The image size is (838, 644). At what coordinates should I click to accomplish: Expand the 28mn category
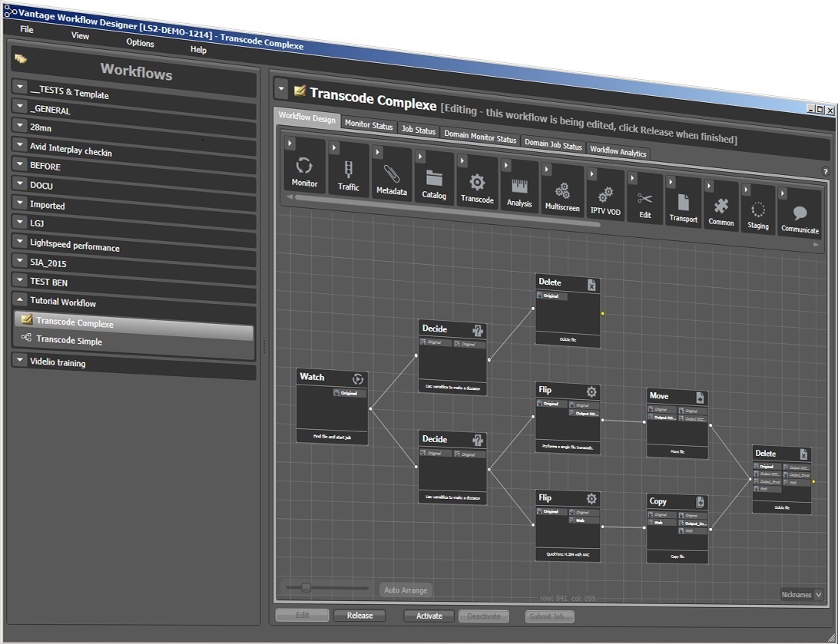tap(20, 125)
